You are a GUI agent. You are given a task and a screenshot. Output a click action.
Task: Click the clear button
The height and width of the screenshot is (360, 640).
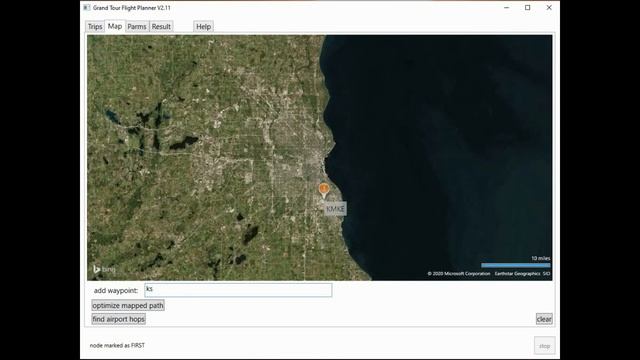point(544,319)
